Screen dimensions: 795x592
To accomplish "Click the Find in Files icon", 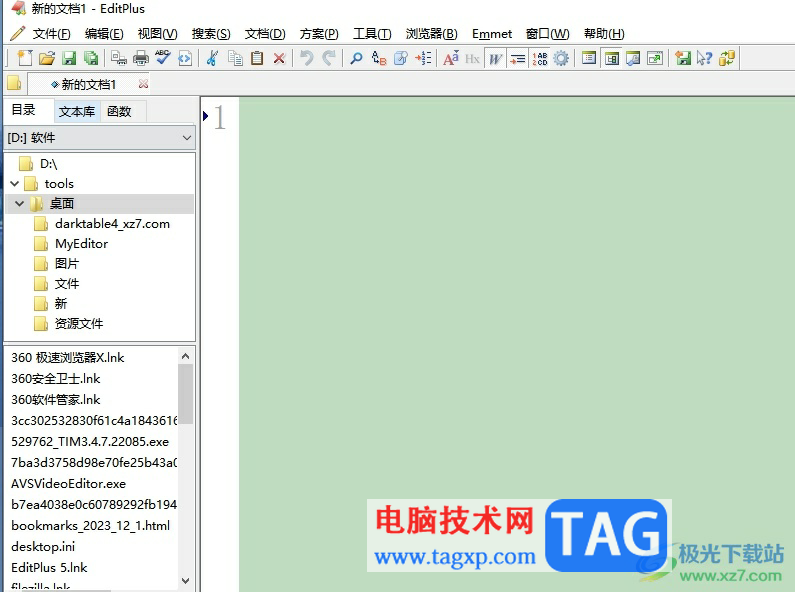I will point(401,58).
